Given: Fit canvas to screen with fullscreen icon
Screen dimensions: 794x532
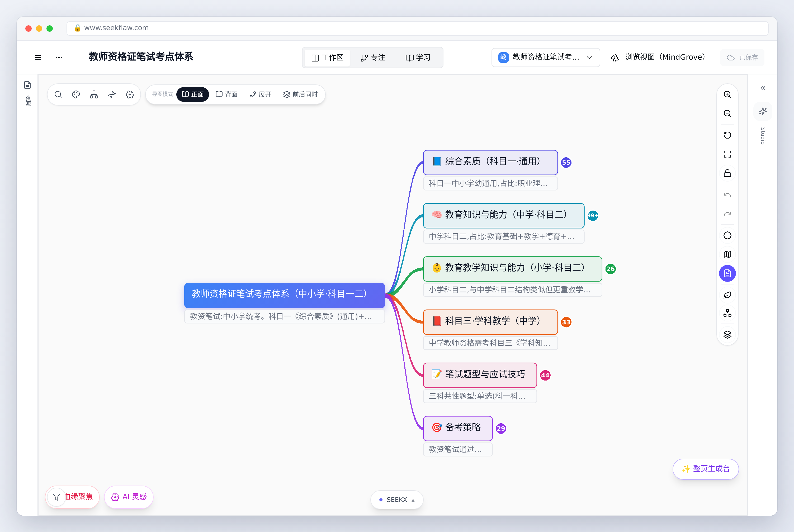Looking at the screenshot, I should 727,154.
